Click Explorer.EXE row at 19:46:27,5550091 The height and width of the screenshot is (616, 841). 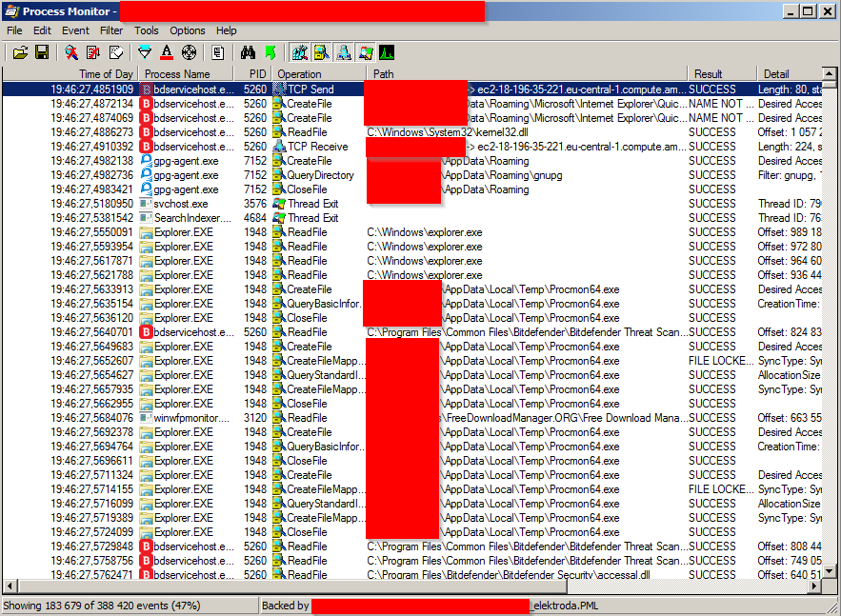tap(411, 232)
